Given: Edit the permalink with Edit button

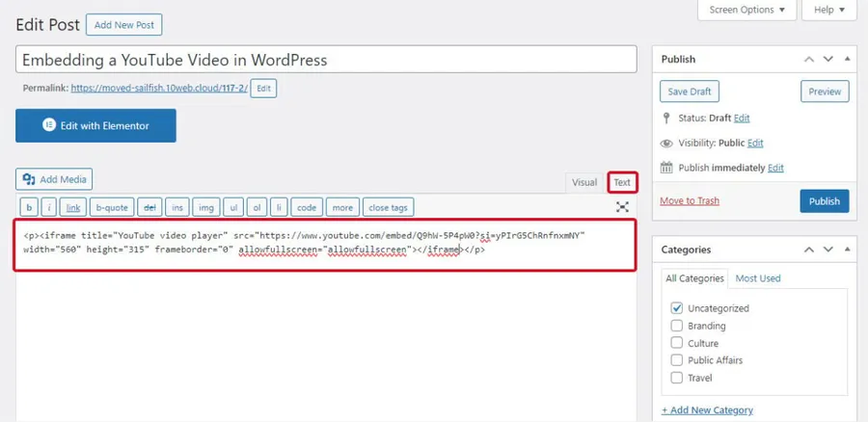Looking at the screenshot, I should 263,89.
